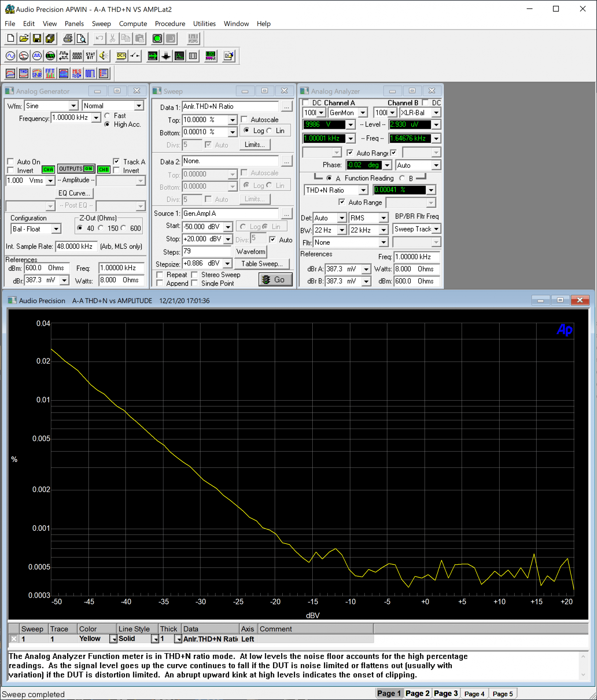
Task: Select Function Reading channel B radio
Action: coord(402,178)
